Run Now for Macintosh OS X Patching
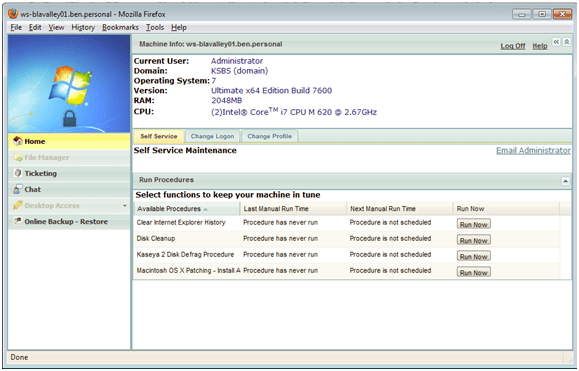Screen dimensions: 579x371 point(473,272)
